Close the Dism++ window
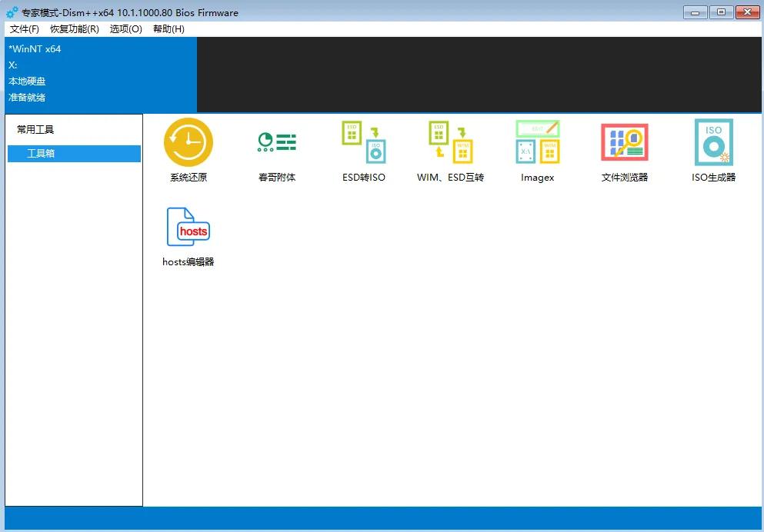 pos(747,12)
